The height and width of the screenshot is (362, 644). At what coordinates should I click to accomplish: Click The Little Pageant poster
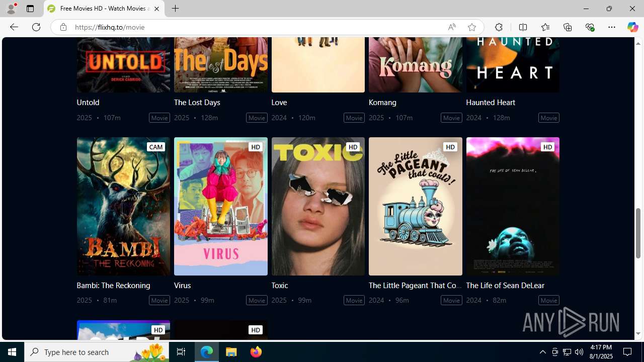pyautogui.click(x=416, y=206)
